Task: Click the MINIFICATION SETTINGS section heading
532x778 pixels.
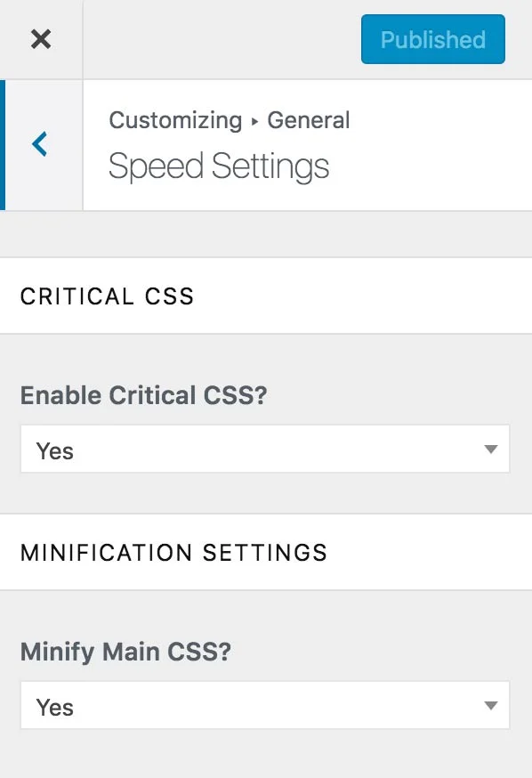Action: pos(174,552)
